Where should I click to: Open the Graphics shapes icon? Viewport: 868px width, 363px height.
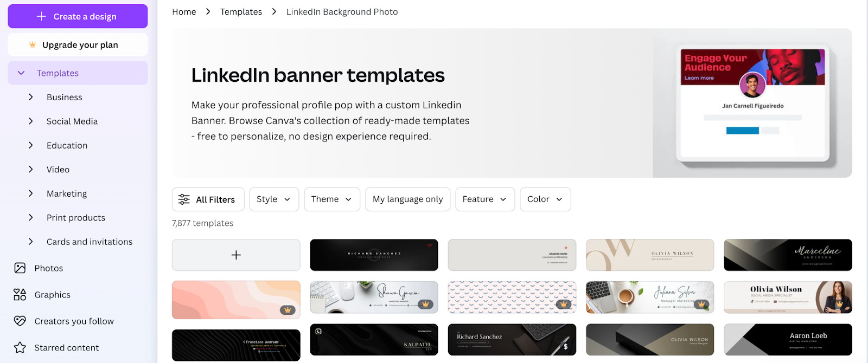(20, 295)
